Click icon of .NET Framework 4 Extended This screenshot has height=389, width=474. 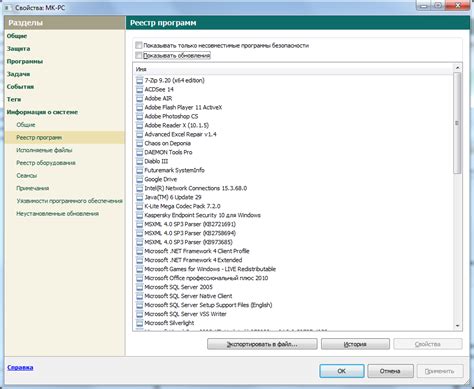139,260
